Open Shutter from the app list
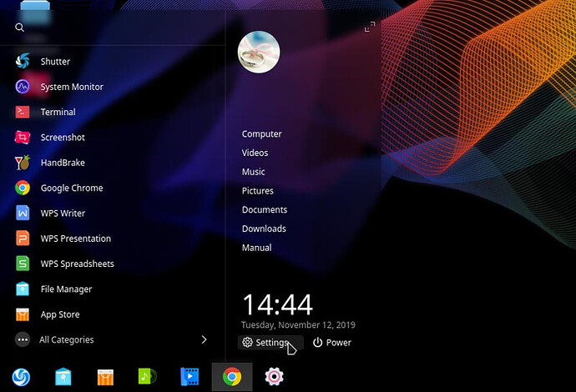 [x=54, y=62]
